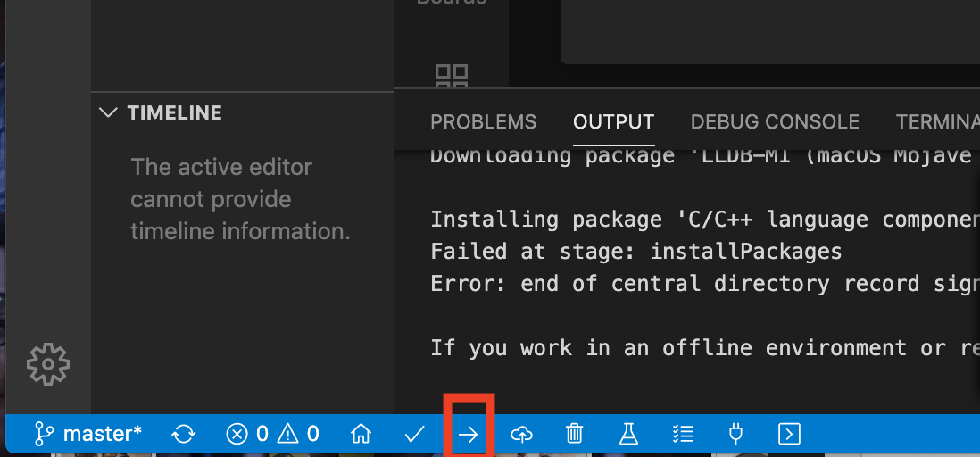Viewport: 980px width, 457px height.
Task: Click the upload to remote cloud icon
Action: pos(522,434)
